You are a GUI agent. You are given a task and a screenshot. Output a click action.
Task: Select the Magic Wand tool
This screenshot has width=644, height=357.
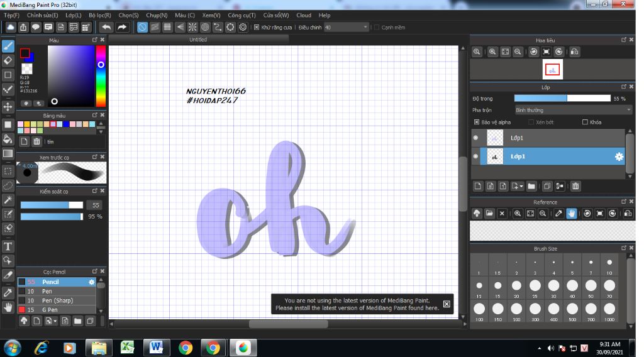[x=8, y=200]
